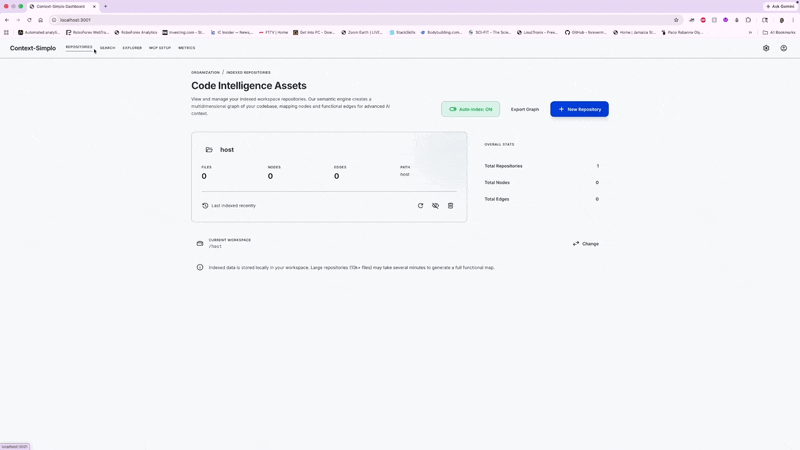Open the SCI-FIT bookmark
Image resolution: width=800 pixels, height=450 pixels.
click(490, 32)
